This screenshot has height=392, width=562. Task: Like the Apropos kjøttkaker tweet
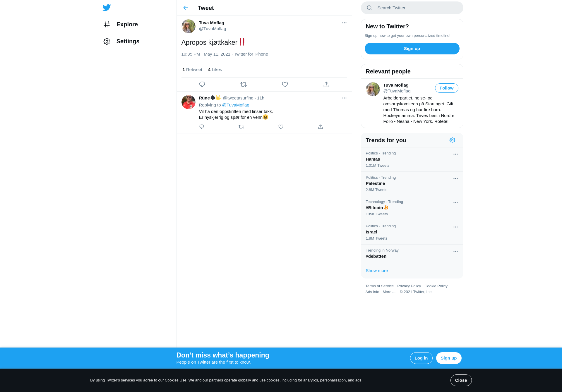285,85
